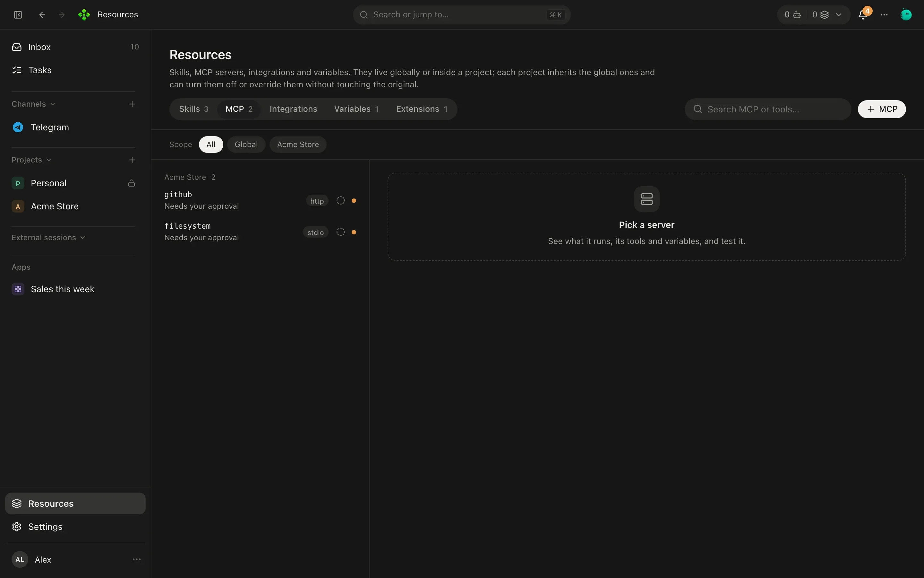924x578 pixels.
Task: Open the Personal project
Action: pyautogui.click(x=75, y=183)
